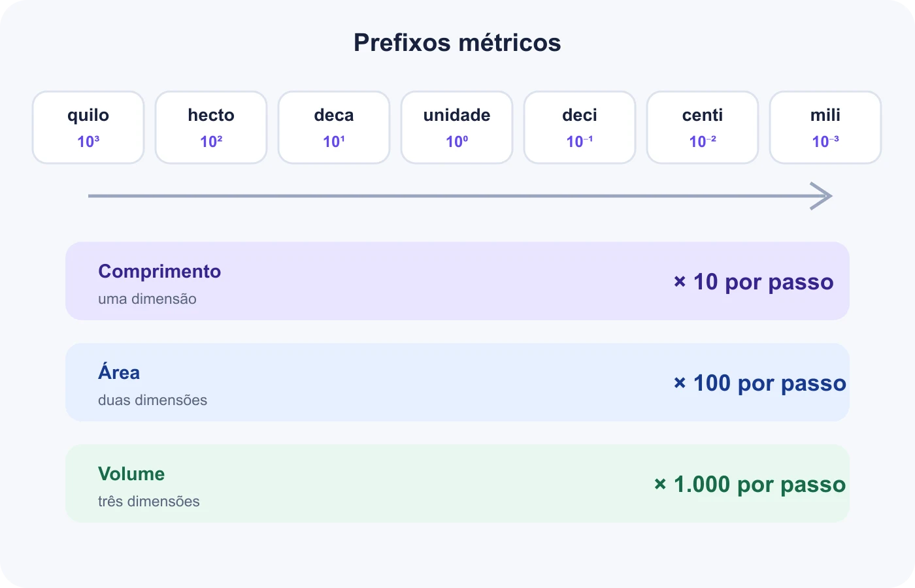Select the hecto prefix box
Screen dimensions: 915x588
[211, 127]
